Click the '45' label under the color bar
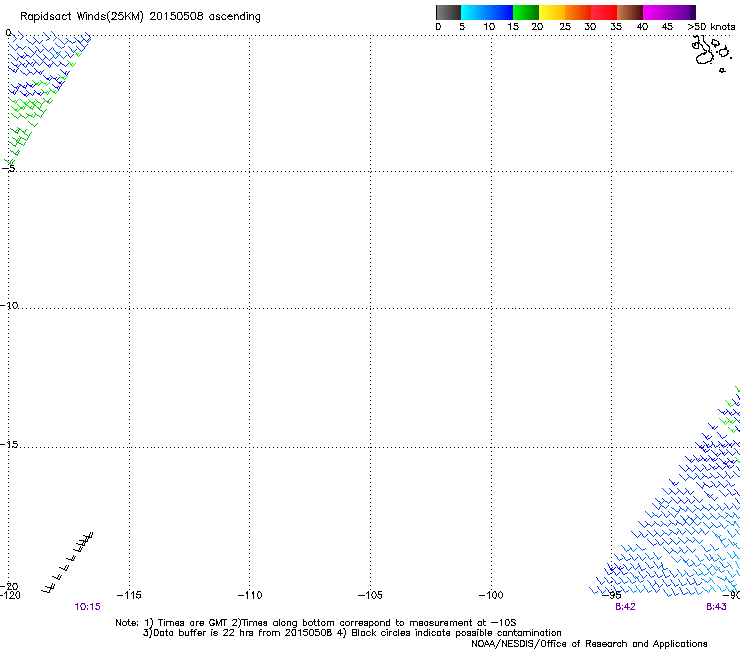This screenshot has width=740, height=650. 667,27
